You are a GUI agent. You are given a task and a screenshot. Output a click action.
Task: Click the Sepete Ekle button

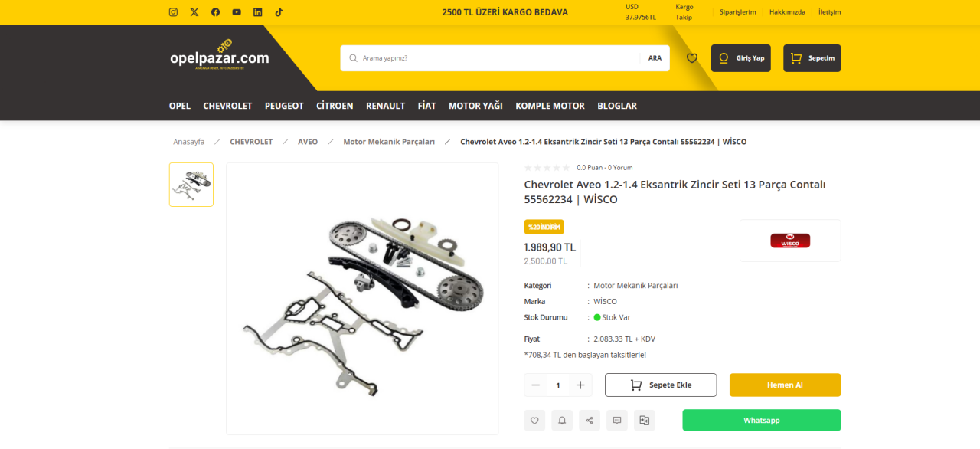click(x=661, y=385)
